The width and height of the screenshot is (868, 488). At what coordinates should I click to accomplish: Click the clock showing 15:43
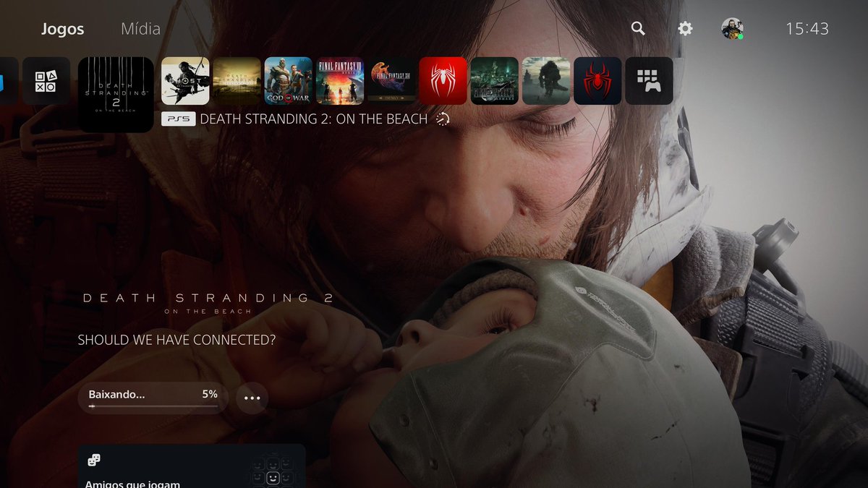click(807, 29)
